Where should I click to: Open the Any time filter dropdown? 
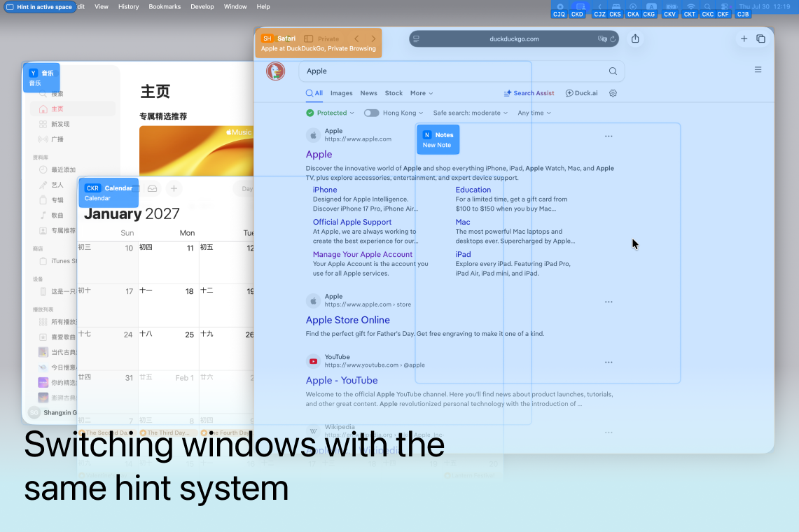(x=534, y=113)
